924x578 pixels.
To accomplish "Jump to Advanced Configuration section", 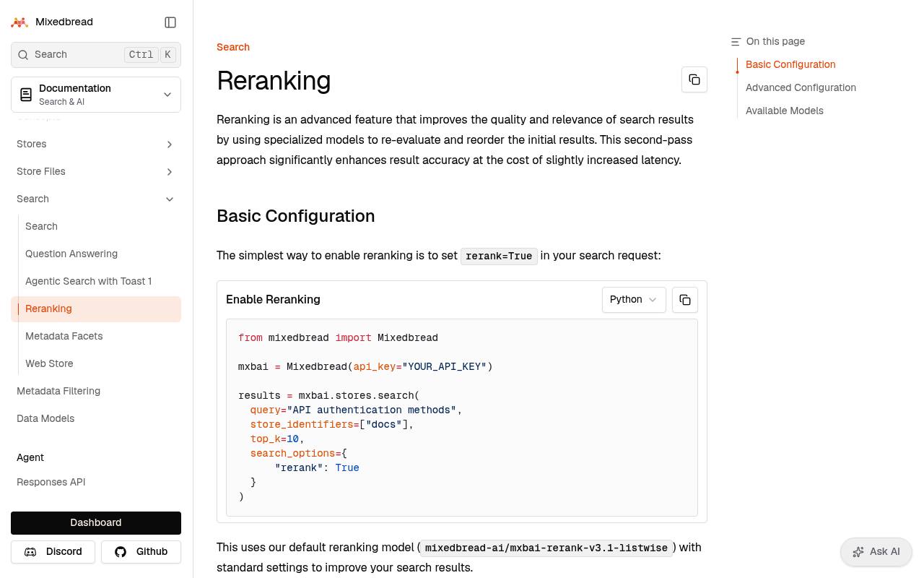I will tap(801, 88).
